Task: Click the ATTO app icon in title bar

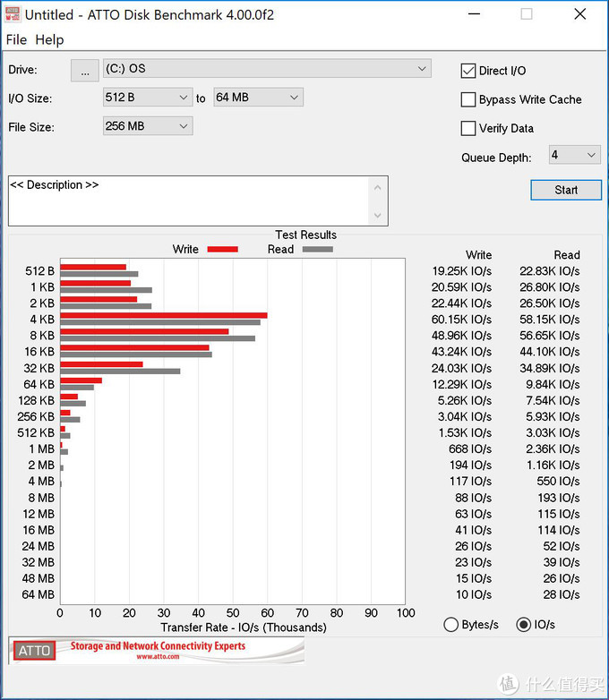Action: click(13, 14)
